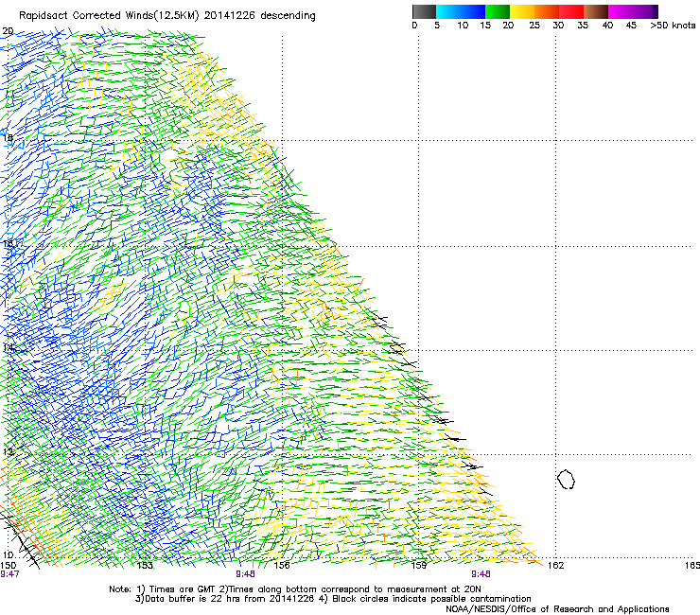Click the Rapidscat Corrected Winds title text
The image size is (700, 615).
(x=167, y=15)
